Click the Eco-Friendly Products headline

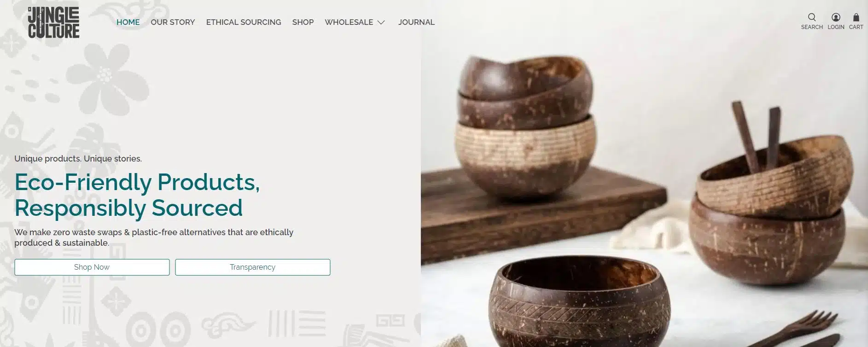point(137,195)
